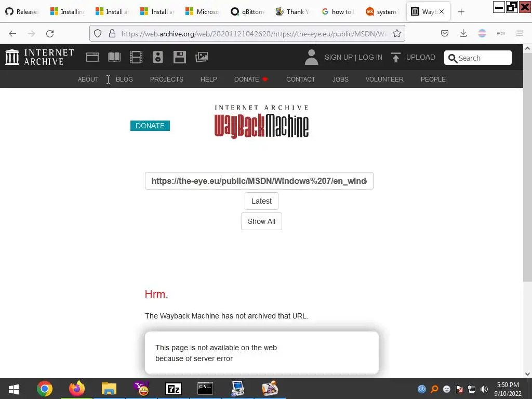532x399 pixels.
Task: Click the scrollbar down arrow
Action: coord(527,374)
